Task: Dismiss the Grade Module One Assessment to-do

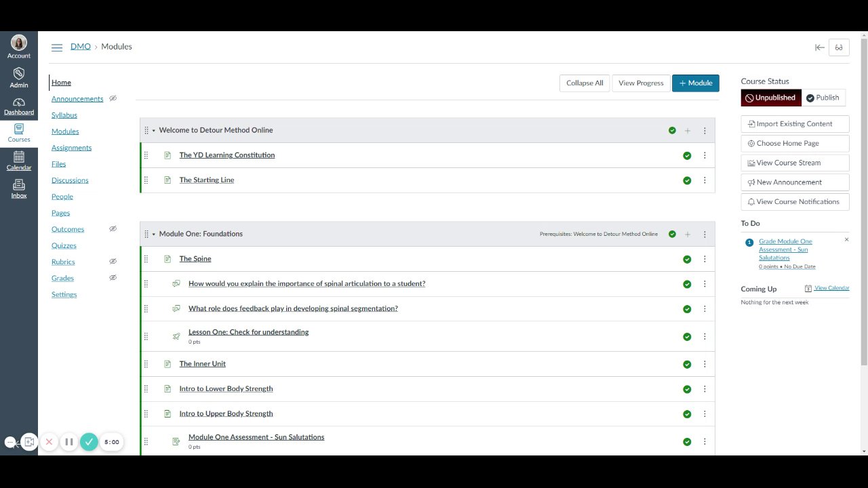Action: point(846,240)
